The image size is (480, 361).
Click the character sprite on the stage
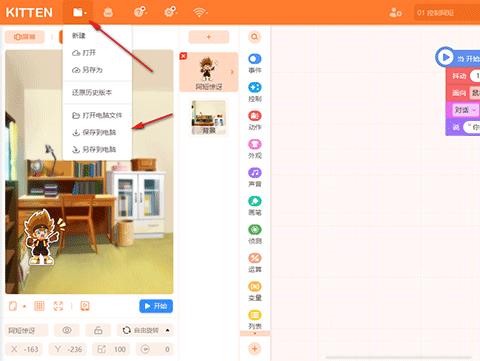click(x=43, y=237)
